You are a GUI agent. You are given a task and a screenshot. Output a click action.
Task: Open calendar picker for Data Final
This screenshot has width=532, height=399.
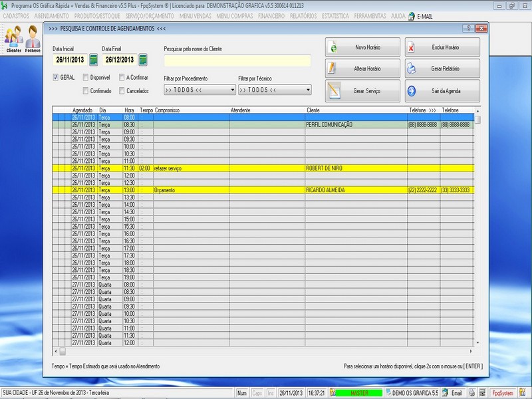pyautogui.click(x=143, y=61)
